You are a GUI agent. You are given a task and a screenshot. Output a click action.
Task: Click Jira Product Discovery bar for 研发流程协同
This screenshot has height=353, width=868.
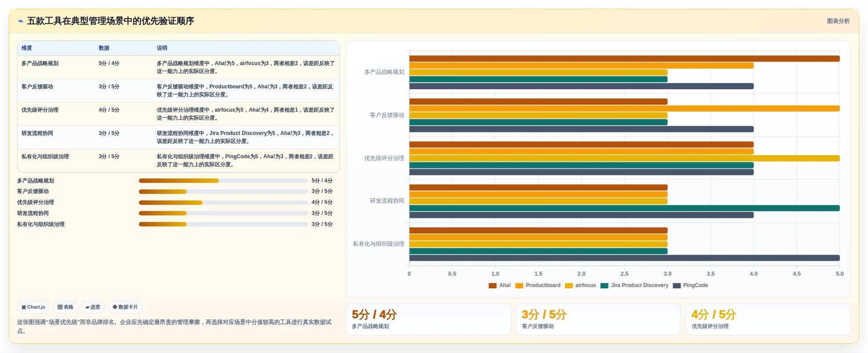pos(625,208)
